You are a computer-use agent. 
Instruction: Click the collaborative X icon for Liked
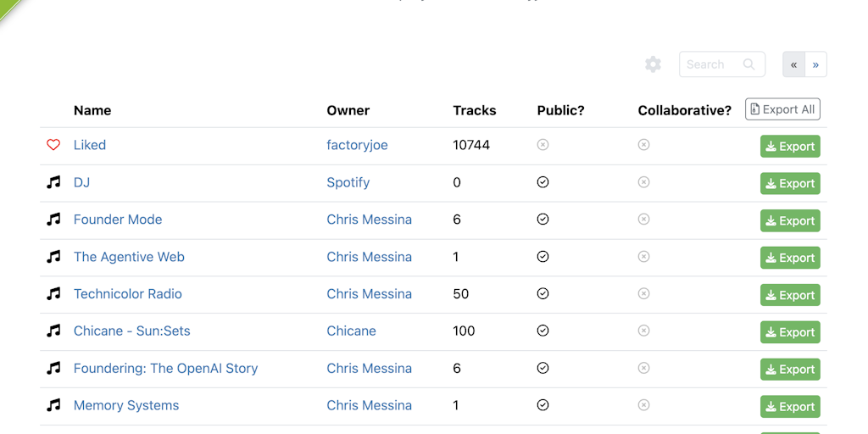tap(643, 145)
